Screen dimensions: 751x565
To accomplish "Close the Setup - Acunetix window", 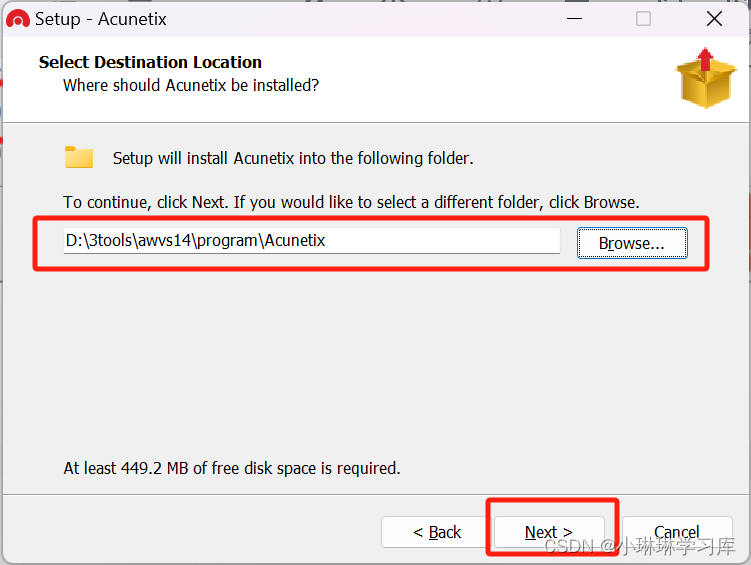I will pyautogui.click(x=714, y=19).
